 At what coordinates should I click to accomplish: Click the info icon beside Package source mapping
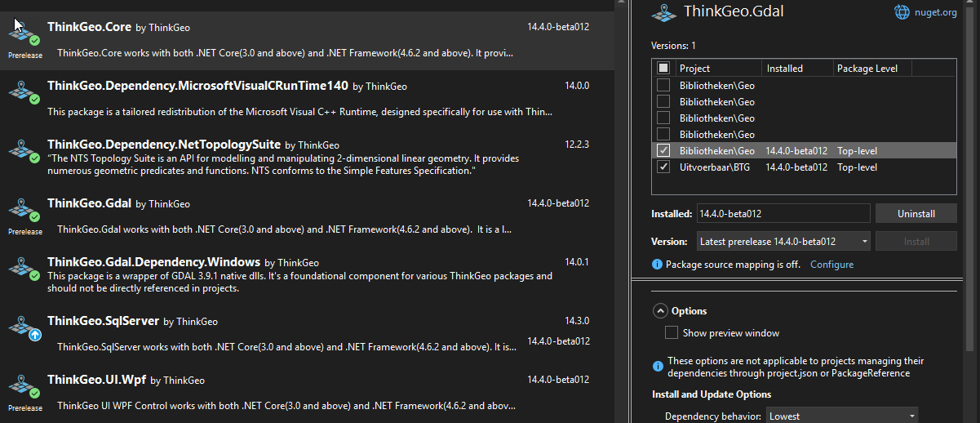(657, 265)
